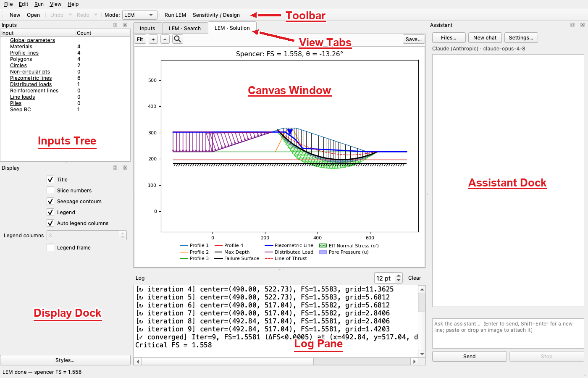Open Non-circular pts in Inputs tree
The height and width of the screenshot is (378, 588).
(x=30, y=72)
